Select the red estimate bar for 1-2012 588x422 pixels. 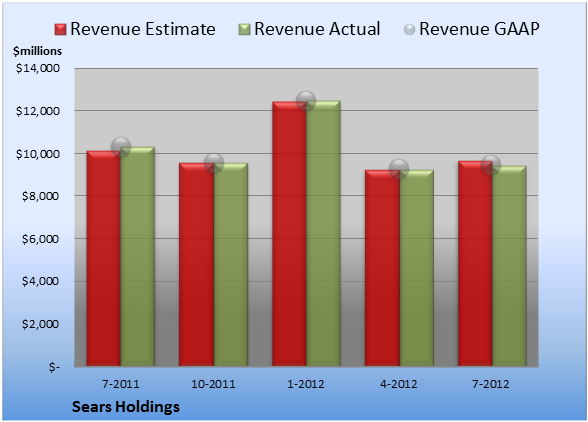tap(289, 234)
